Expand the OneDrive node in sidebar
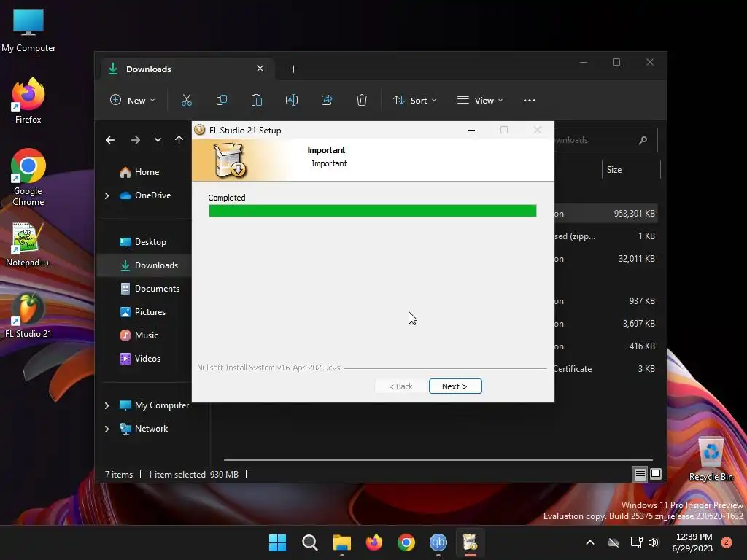Viewport: 747px width, 560px height. (107, 195)
